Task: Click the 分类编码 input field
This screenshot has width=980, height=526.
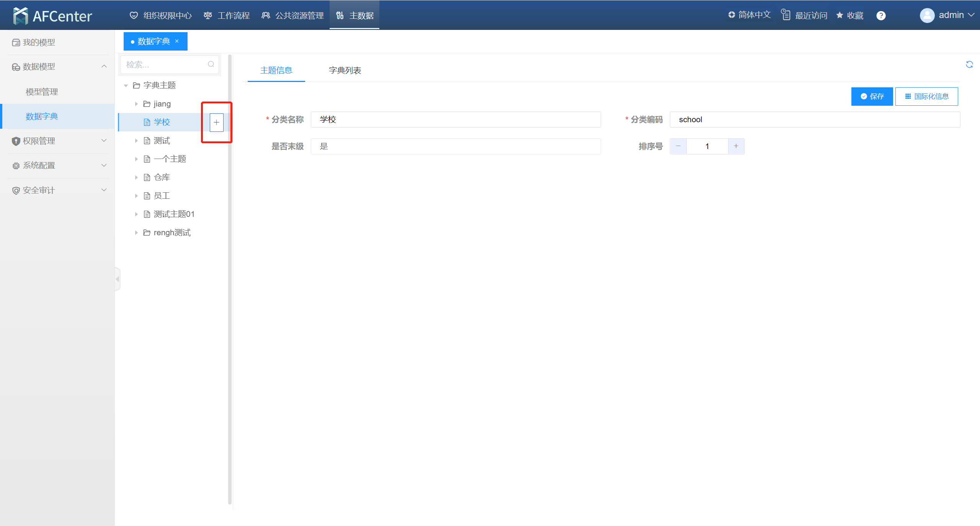Action: pyautogui.click(x=815, y=120)
